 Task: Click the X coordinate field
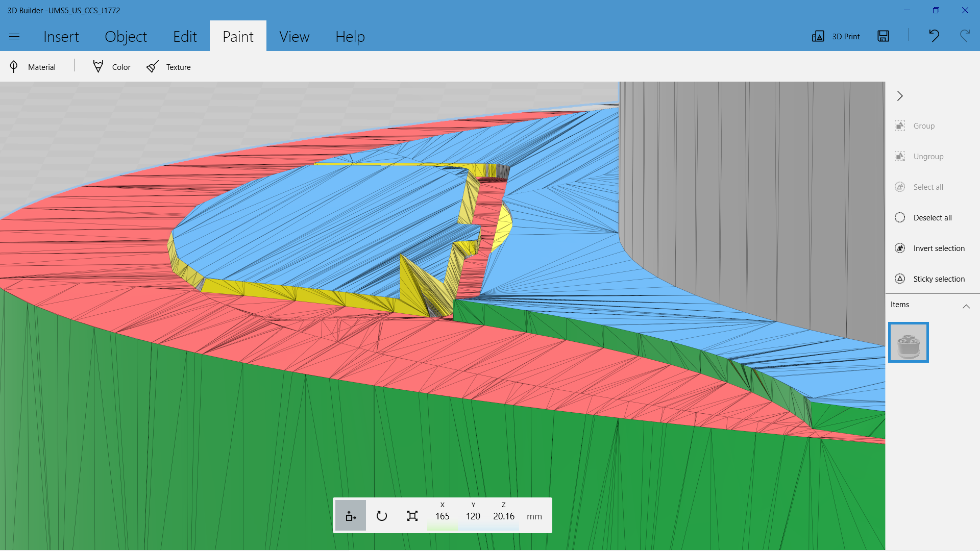pos(442,516)
